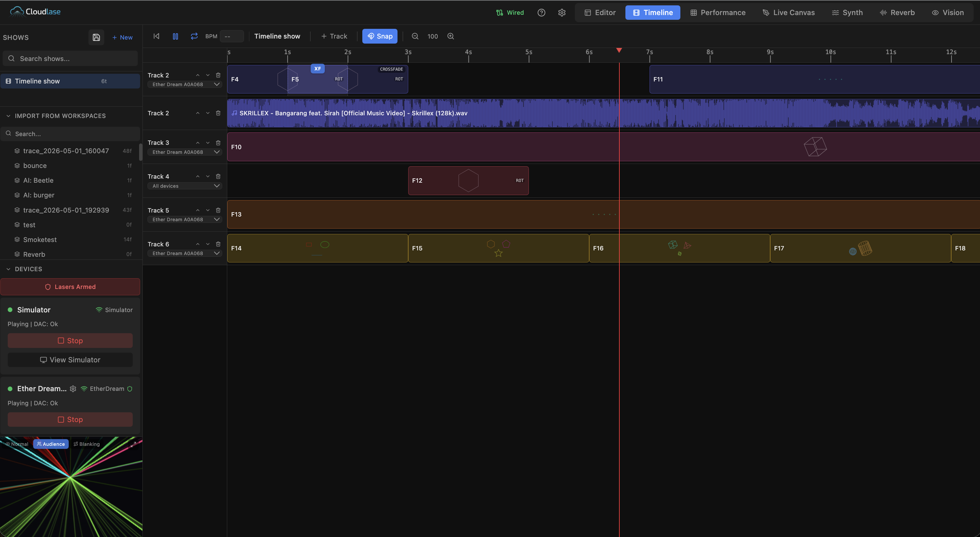This screenshot has height=537, width=980.
Task: Stop the Simulator device
Action: (70, 341)
